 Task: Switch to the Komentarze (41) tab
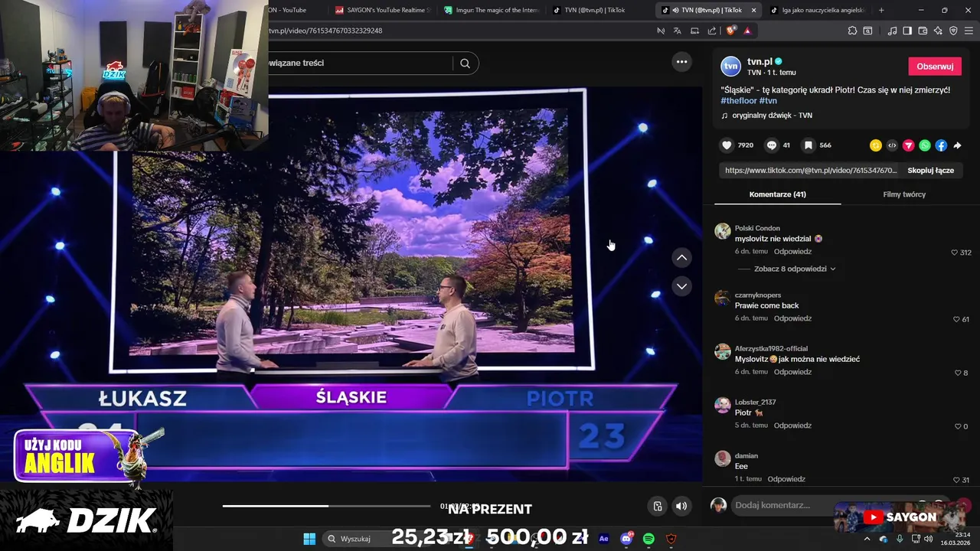[777, 194]
